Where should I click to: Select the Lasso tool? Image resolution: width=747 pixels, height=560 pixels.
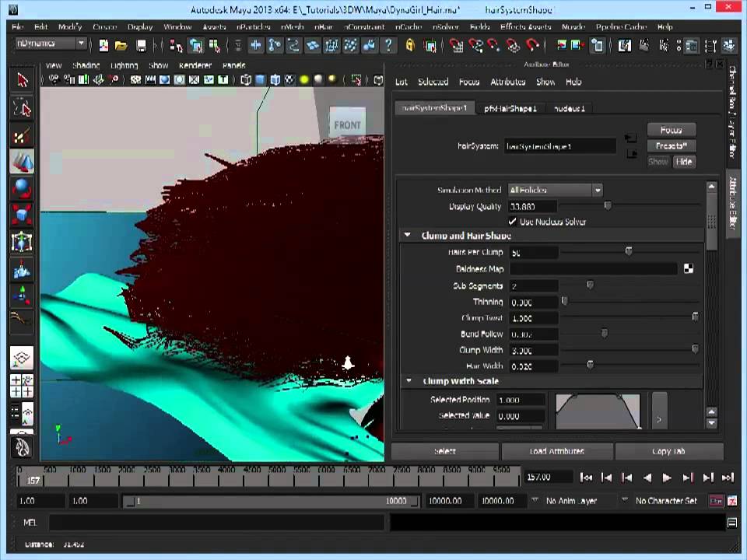tap(22, 108)
